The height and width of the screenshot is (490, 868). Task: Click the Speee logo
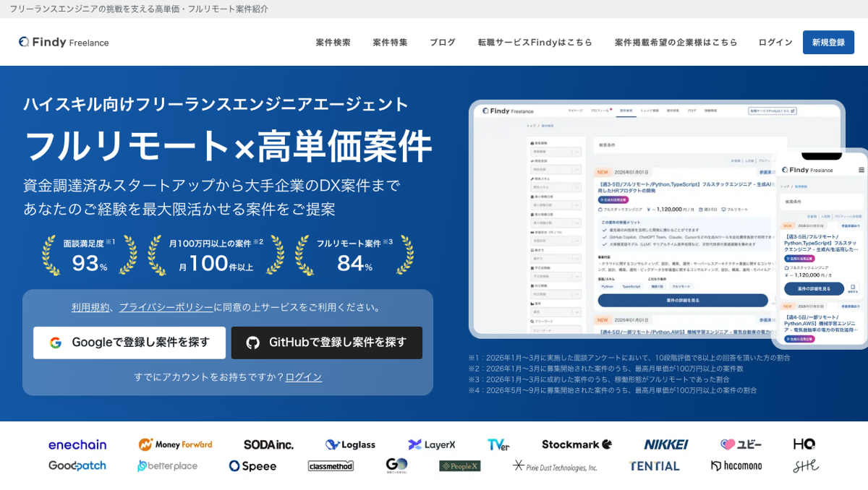point(252,466)
